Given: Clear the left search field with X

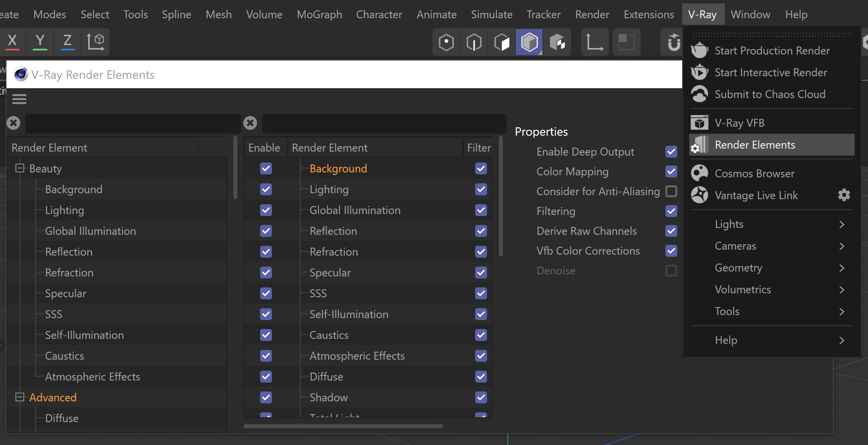Looking at the screenshot, I should (14, 123).
